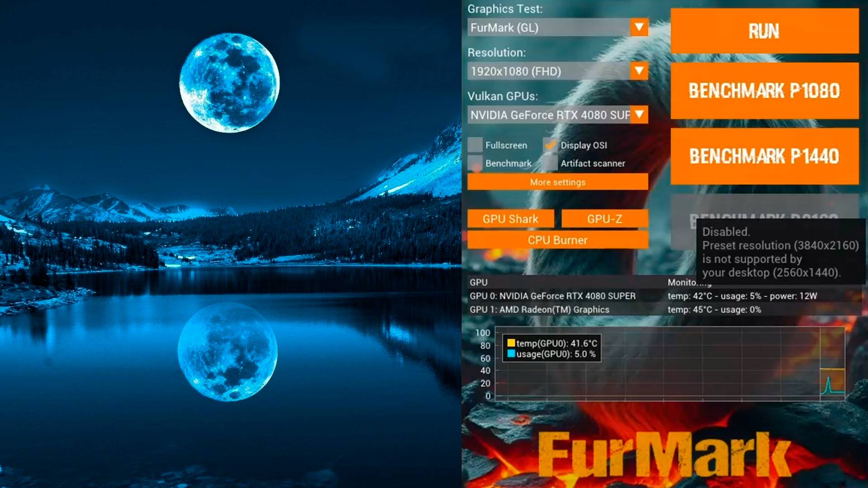Click the RUN button
Image resolution: width=868 pixels, height=488 pixels.
pyautogui.click(x=763, y=32)
